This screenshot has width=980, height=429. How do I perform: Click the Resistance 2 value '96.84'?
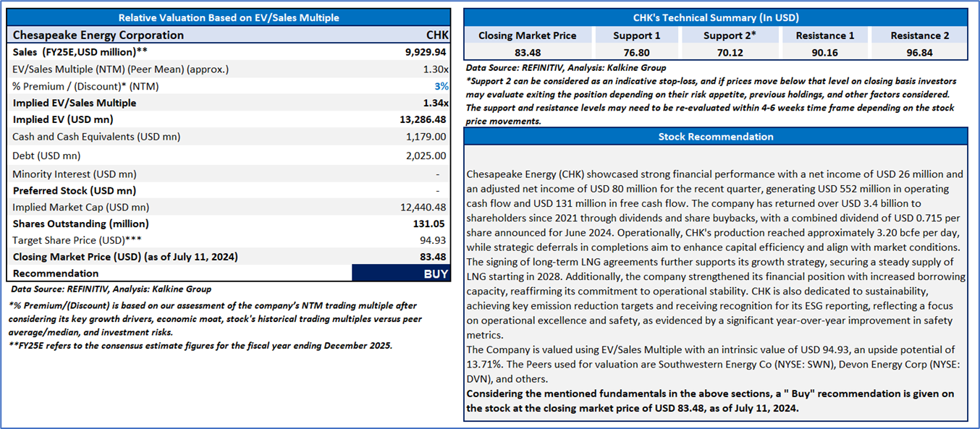point(919,53)
